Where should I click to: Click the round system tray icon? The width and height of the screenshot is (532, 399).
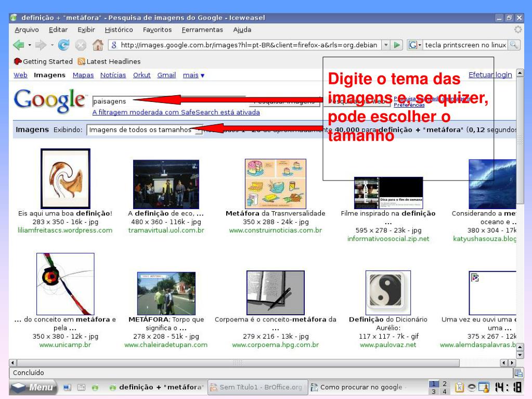pyautogui.click(x=471, y=387)
